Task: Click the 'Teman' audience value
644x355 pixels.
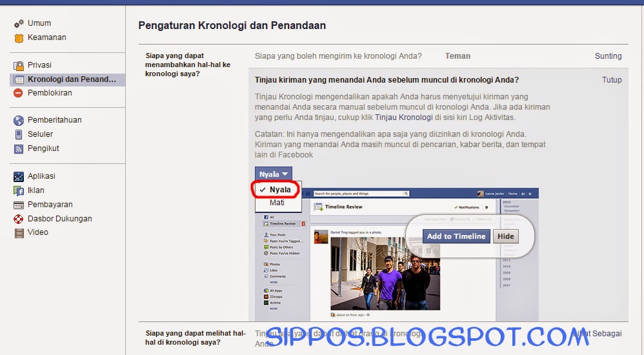Action: (458, 56)
